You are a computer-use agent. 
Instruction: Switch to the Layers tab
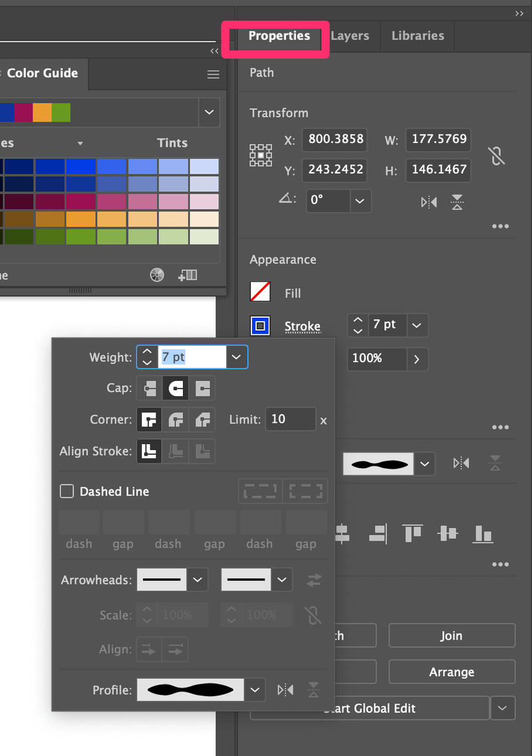(x=350, y=36)
